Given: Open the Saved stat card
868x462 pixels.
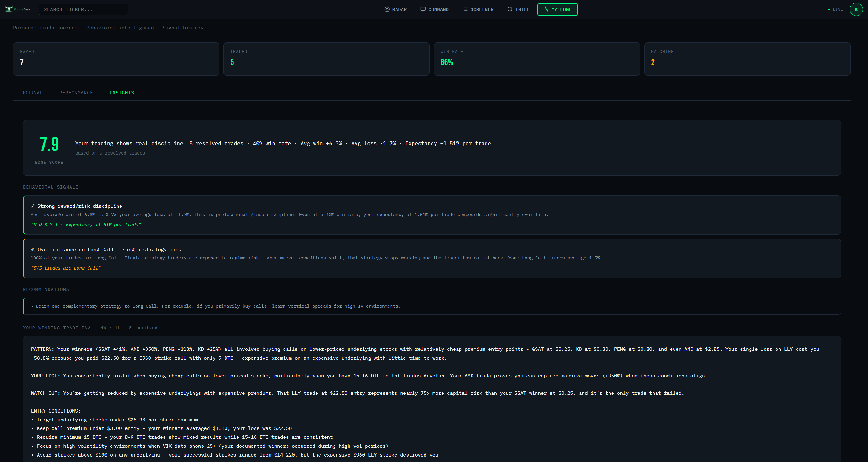Looking at the screenshot, I should tap(116, 59).
